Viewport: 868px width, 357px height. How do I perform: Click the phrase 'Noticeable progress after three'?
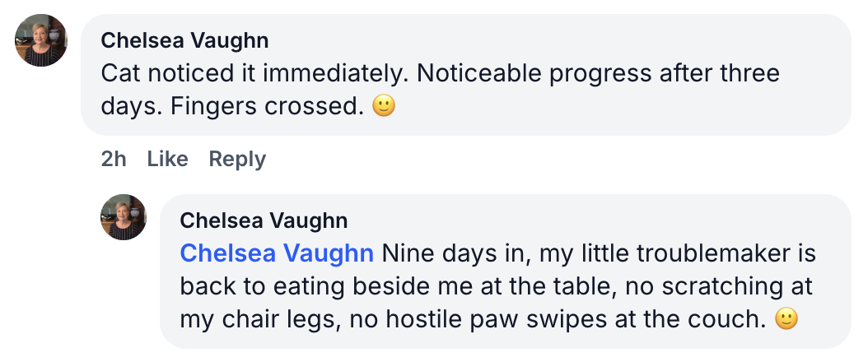598,74
